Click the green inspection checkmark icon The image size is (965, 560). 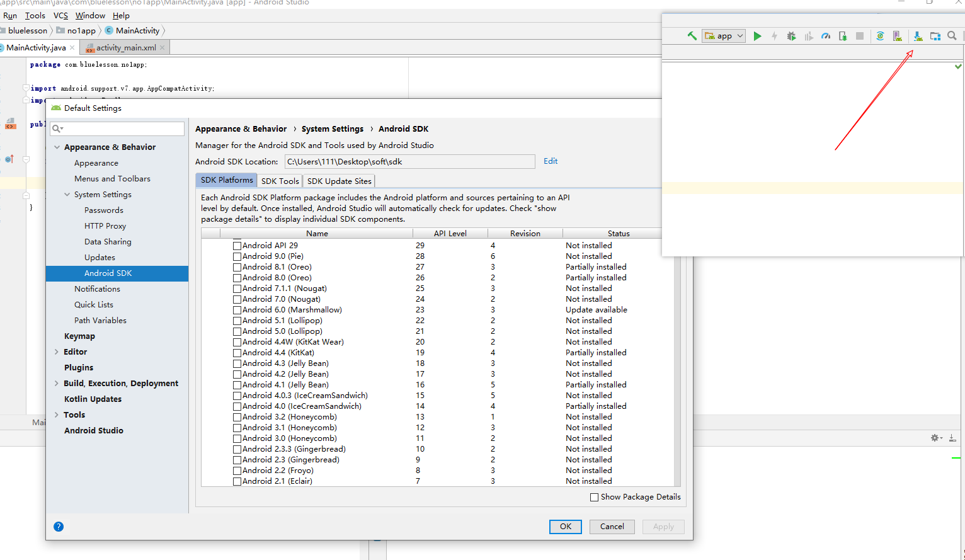pyautogui.click(x=958, y=66)
